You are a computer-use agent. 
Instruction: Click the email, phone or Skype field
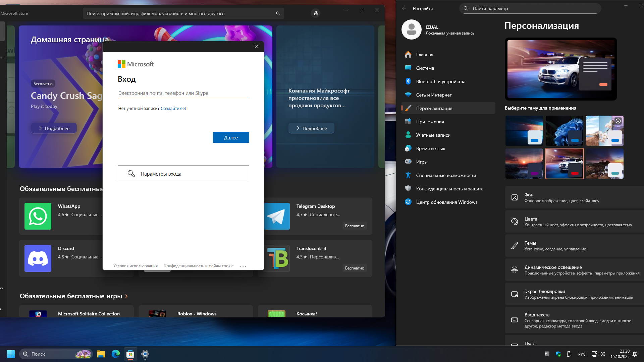(x=183, y=93)
